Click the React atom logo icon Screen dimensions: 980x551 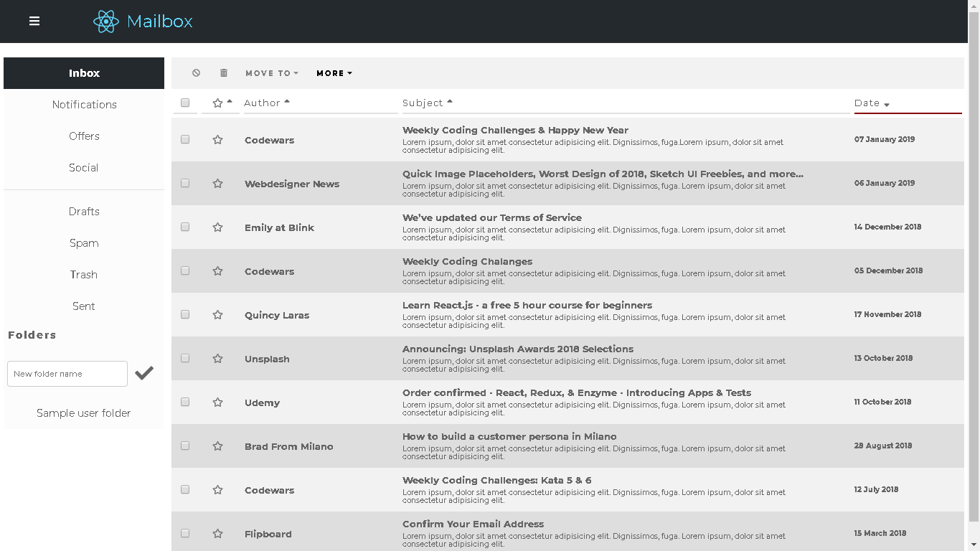point(105,22)
